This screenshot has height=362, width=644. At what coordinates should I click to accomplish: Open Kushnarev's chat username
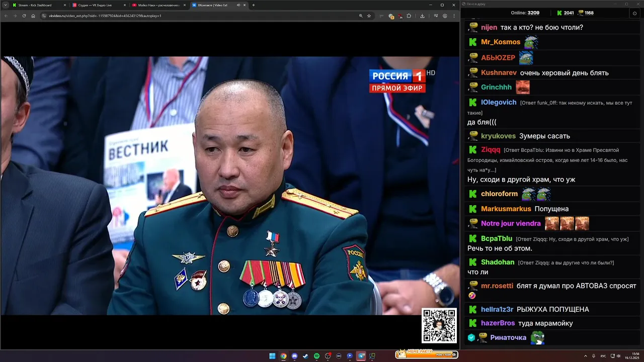coord(499,73)
